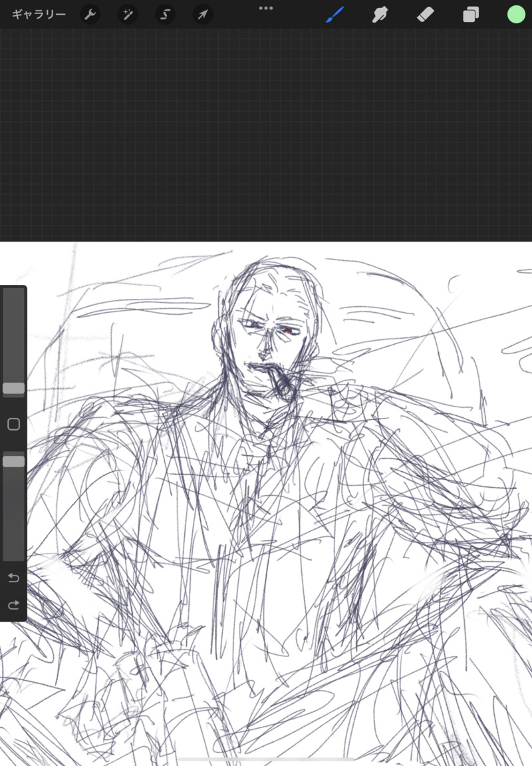Select the Transform arrow tool
This screenshot has height=766, width=532.
pos(203,15)
